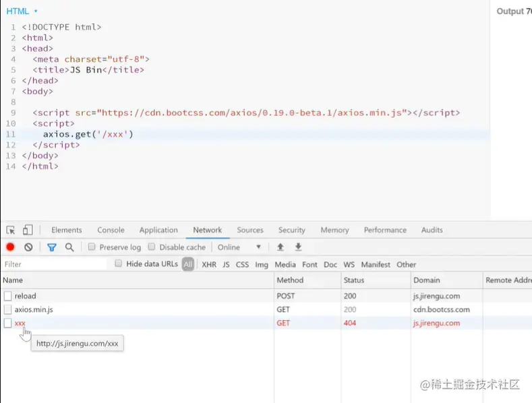Screen dimensions: 532x403
Task: Open the Online throttling dropdown
Action: point(239,247)
